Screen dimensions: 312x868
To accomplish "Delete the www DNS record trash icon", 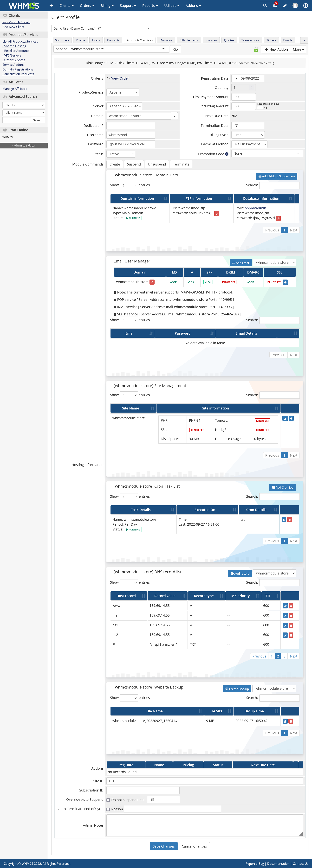I will tap(291, 606).
